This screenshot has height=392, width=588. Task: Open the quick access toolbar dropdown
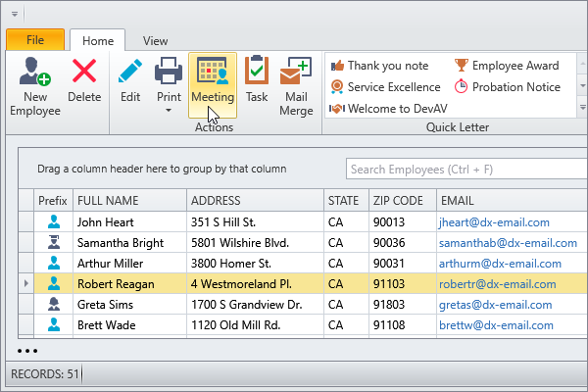[x=14, y=14]
